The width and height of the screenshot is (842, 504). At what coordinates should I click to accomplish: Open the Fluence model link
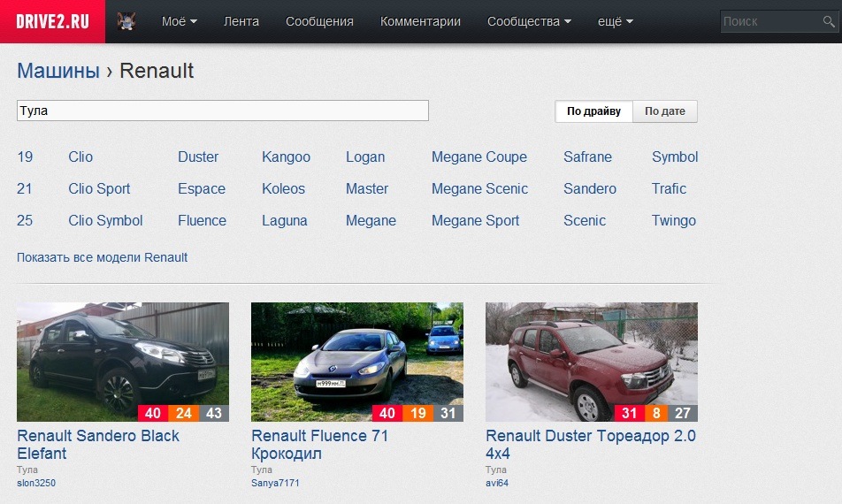(x=202, y=220)
